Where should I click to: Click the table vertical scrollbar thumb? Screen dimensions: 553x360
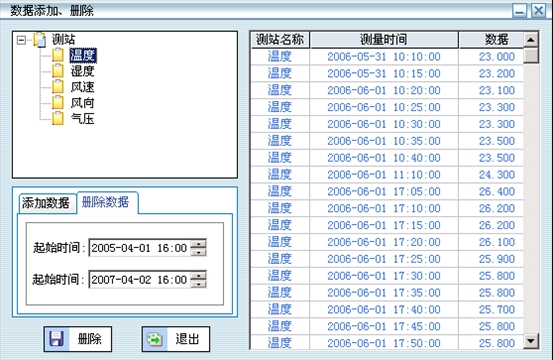point(531,56)
